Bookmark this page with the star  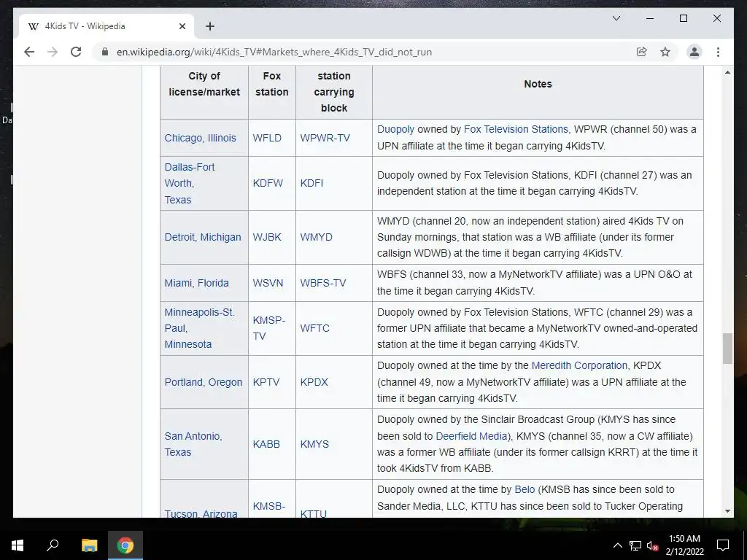pos(665,52)
